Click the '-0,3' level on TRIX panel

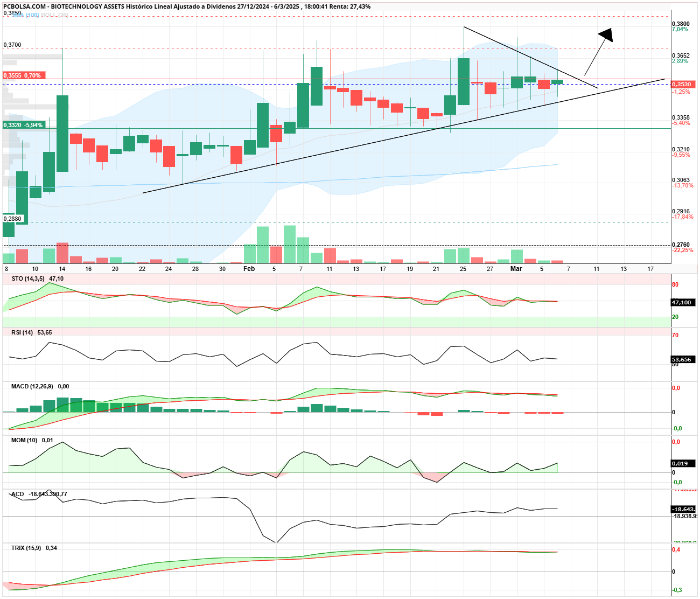click(x=677, y=590)
